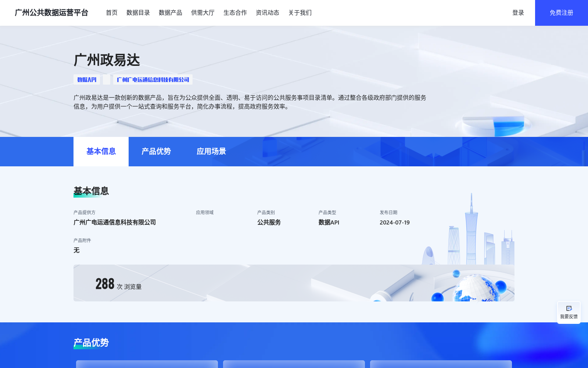Screen dimensions: 588x368
Task: Click the 免费注册 button
Action: click(x=562, y=13)
